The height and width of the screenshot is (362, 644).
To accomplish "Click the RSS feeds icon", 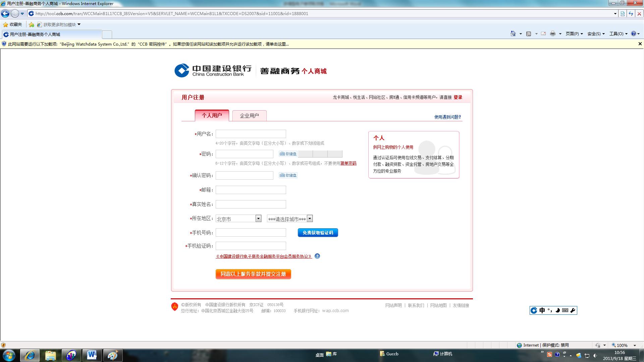I will [529, 34].
